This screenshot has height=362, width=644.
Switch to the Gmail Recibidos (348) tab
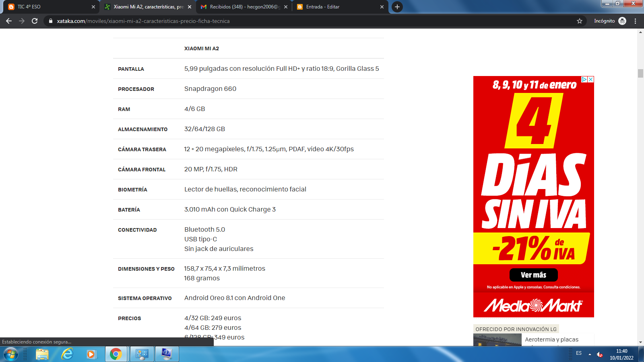coord(244,7)
